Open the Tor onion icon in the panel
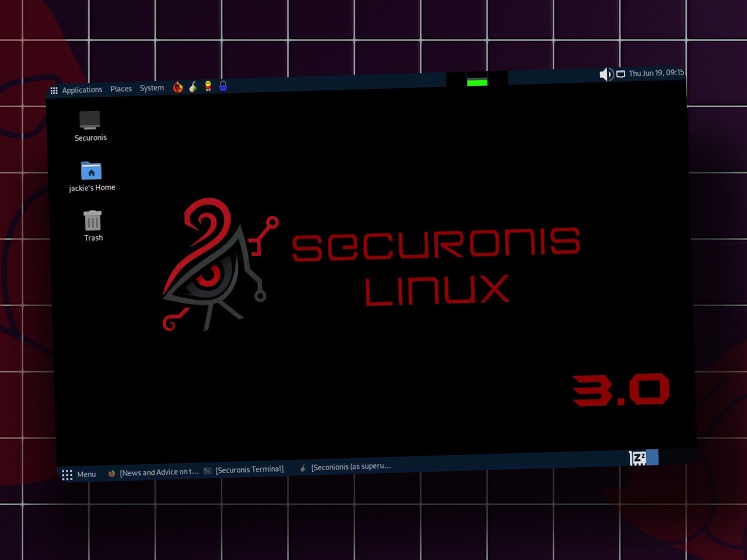The width and height of the screenshot is (747, 560). tap(193, 86)
